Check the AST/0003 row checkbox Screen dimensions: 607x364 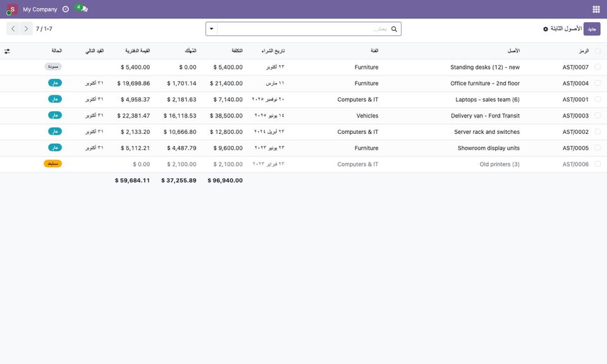pyautogui.click(x=598, y=116)
